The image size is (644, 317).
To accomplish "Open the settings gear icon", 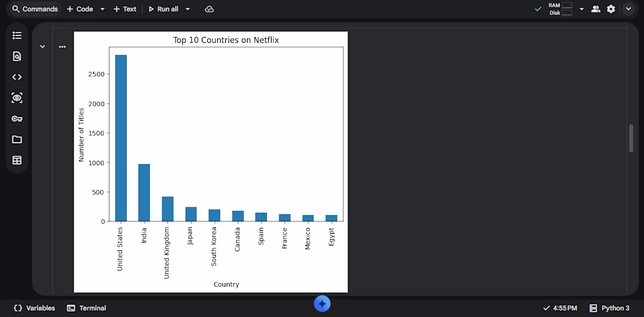I will coord(611,9).
